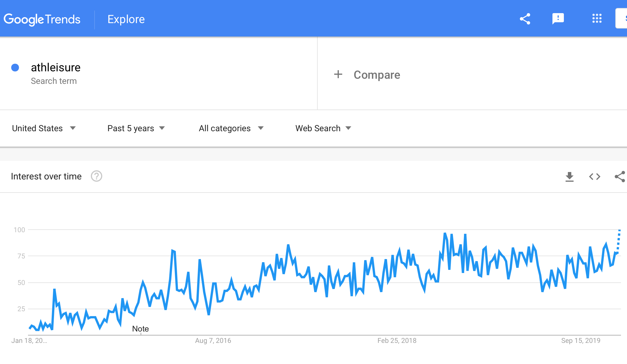The image size is (627, 364).
Task: Share the Interest over time chart
Action: [620, 177]
